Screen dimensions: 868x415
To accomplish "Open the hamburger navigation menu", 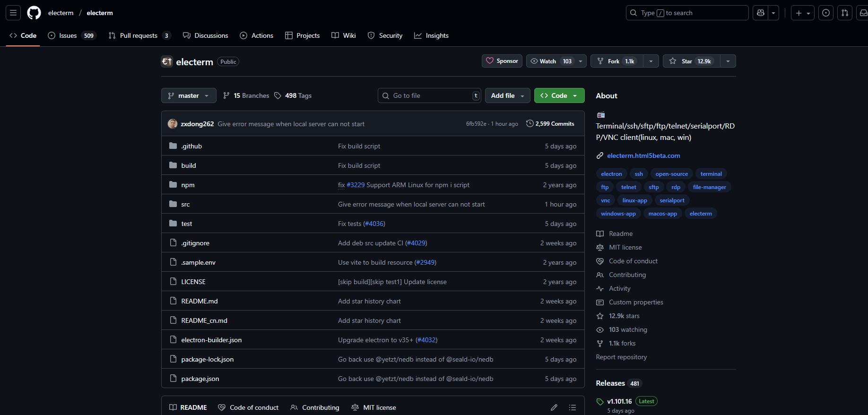I will (x=13, y=13).
